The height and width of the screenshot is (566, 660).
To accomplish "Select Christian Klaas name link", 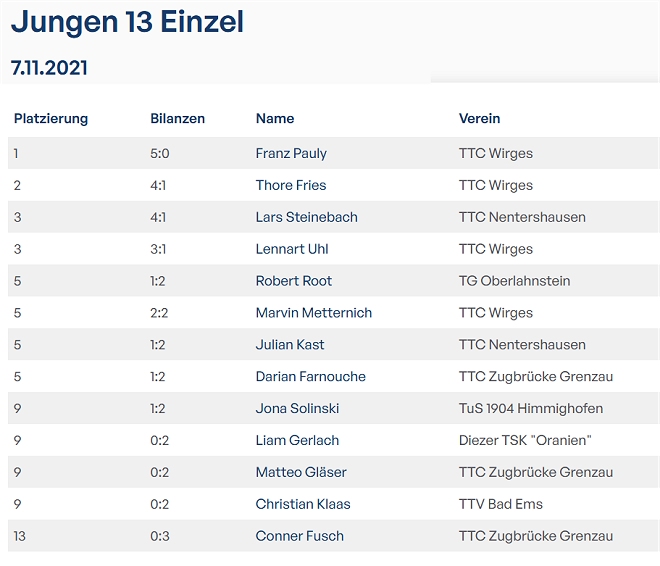I will tap(303, 504).
